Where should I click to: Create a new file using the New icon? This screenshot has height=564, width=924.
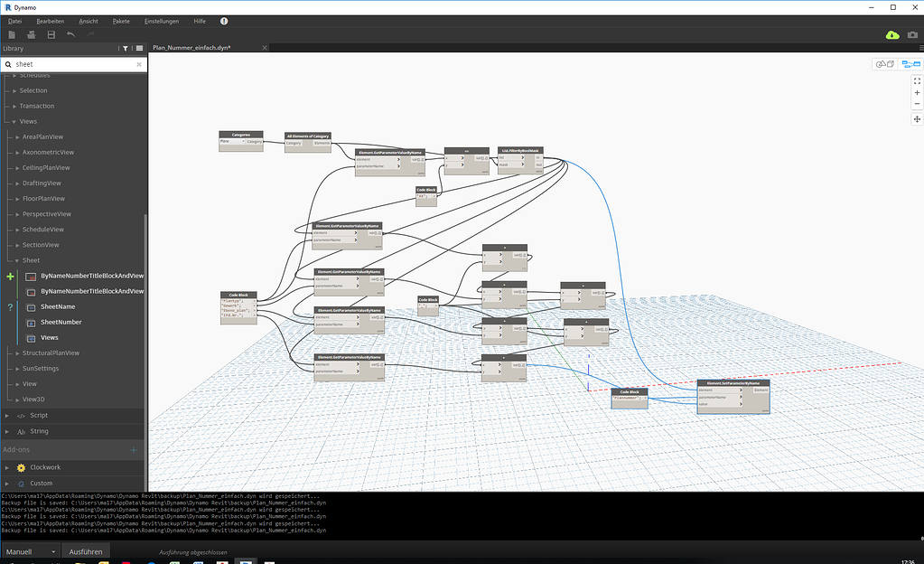point(10,33)
